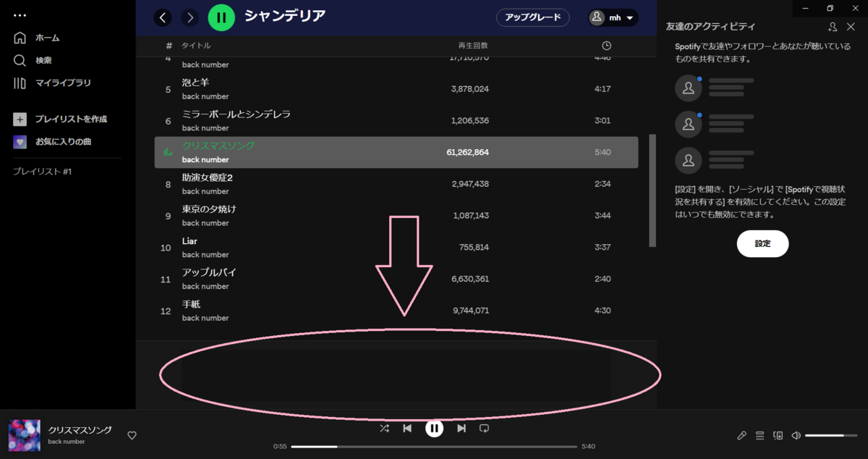The height and width of the screenshot is (459, 868).
Task: Click the clock duration column header
Action: (x=606, y=46)
